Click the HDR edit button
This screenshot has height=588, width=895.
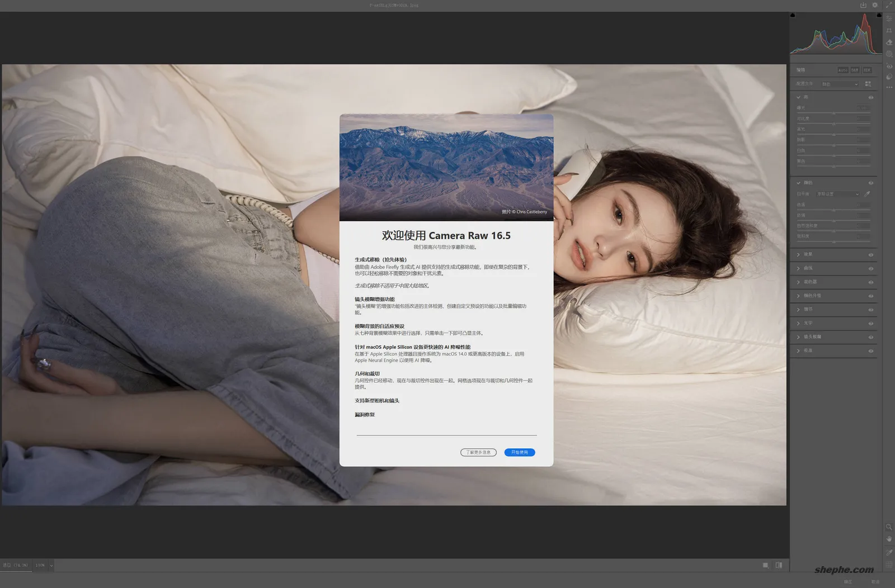click(x=867, y=70)
